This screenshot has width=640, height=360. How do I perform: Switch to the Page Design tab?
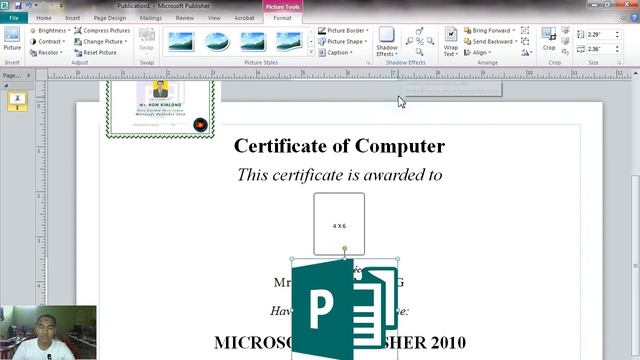[110, 18]
